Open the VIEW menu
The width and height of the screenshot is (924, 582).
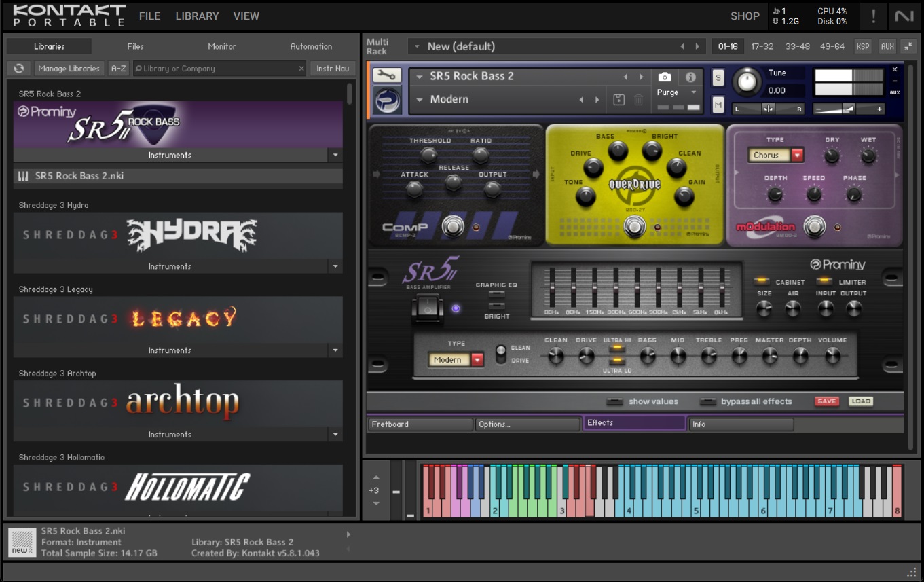tap(246, 16)
